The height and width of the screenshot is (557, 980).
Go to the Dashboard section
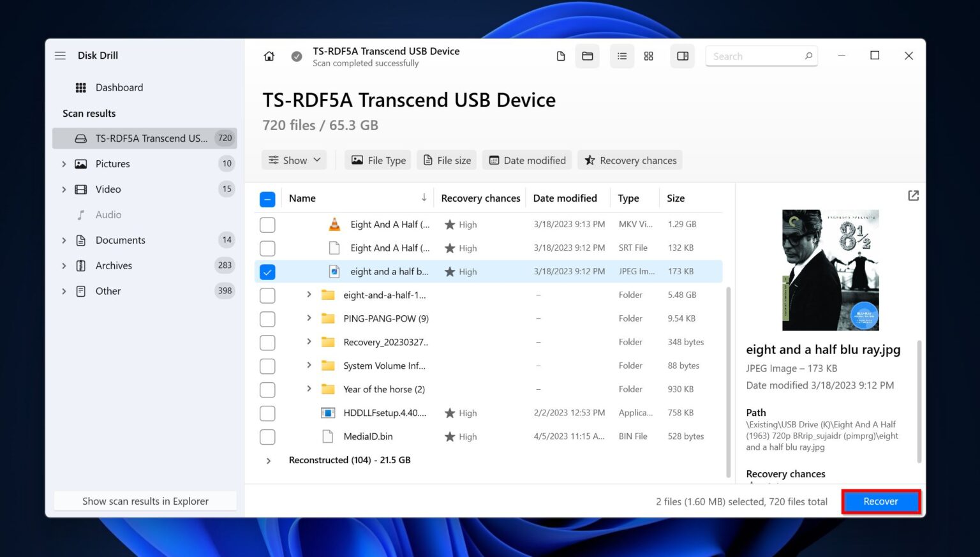[x=119, y=87]
